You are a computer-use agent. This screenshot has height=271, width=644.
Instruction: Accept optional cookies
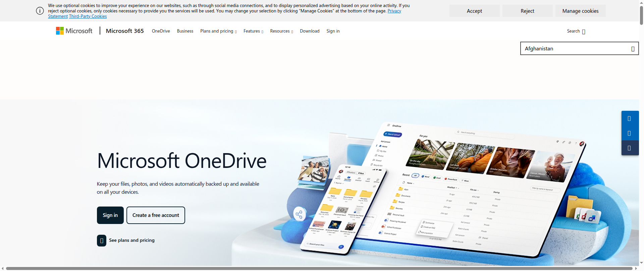point(474,11)
